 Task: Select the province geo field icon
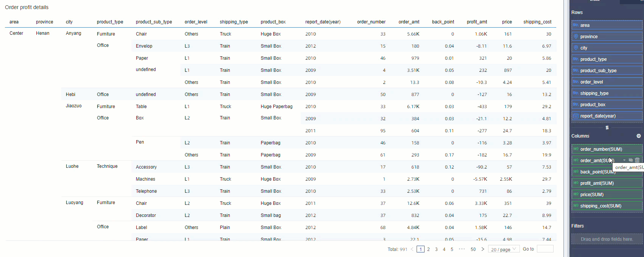pos(576,37)
